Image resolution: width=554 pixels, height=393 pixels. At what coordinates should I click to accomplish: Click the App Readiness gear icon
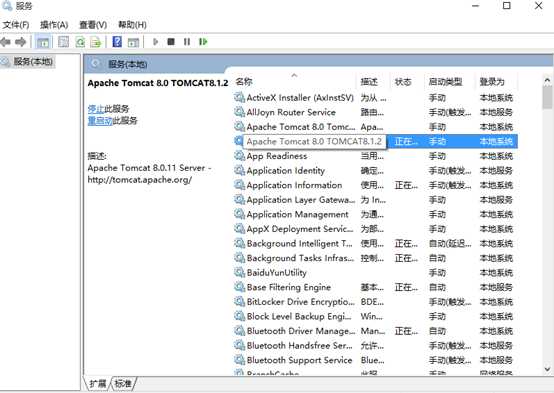point(240,156)
